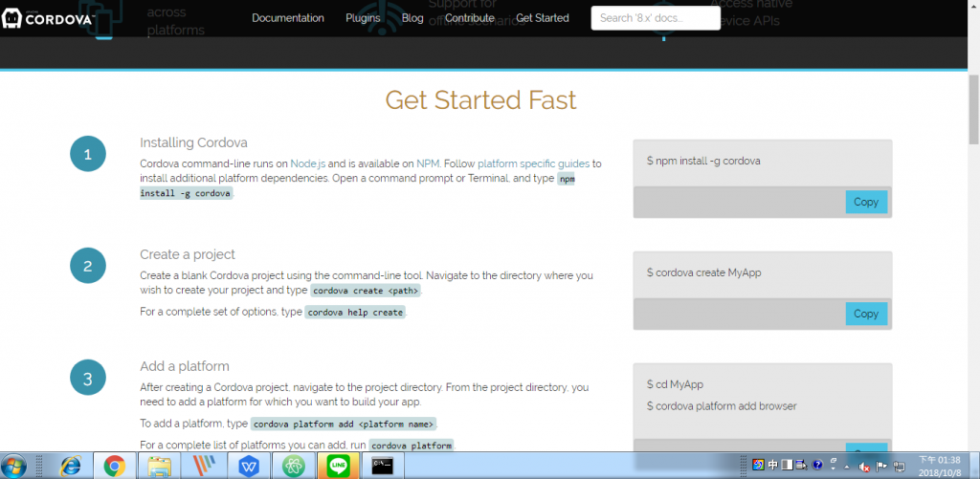Open IME help question mark icon
This screenshot has width=980, height=479.
(817, 465)
